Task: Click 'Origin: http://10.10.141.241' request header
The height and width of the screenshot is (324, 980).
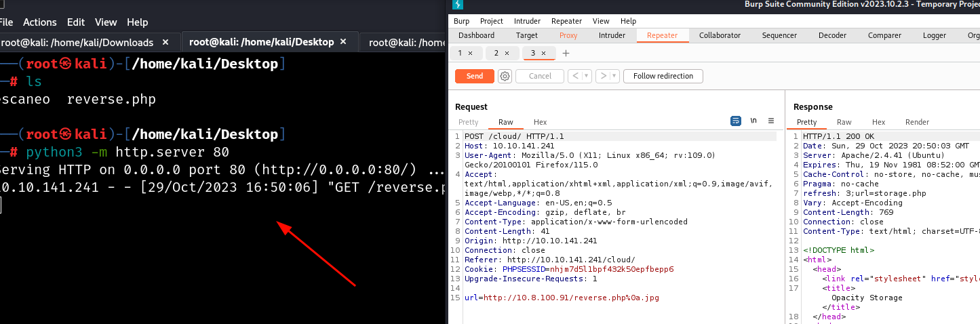Action: (x=530, y=241)
